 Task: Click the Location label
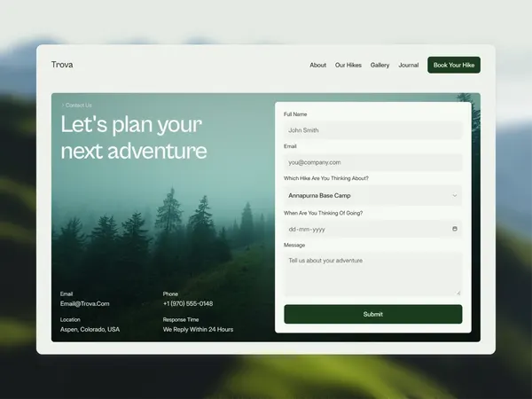[x=70, y=319]
